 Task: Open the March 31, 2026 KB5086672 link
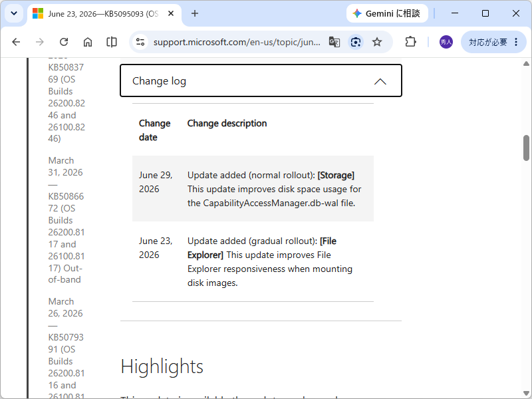65,220
